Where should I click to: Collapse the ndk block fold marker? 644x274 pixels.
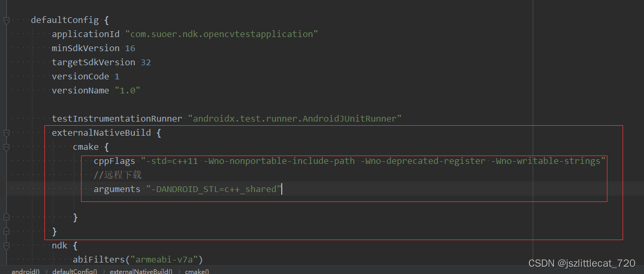[x=6, y=246]
